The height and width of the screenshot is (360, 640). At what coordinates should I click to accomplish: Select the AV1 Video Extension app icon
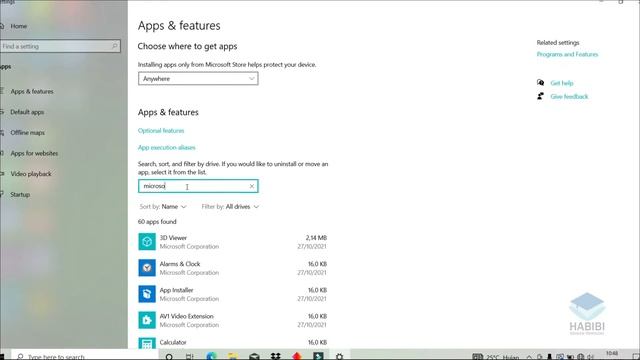pos(147,320)
